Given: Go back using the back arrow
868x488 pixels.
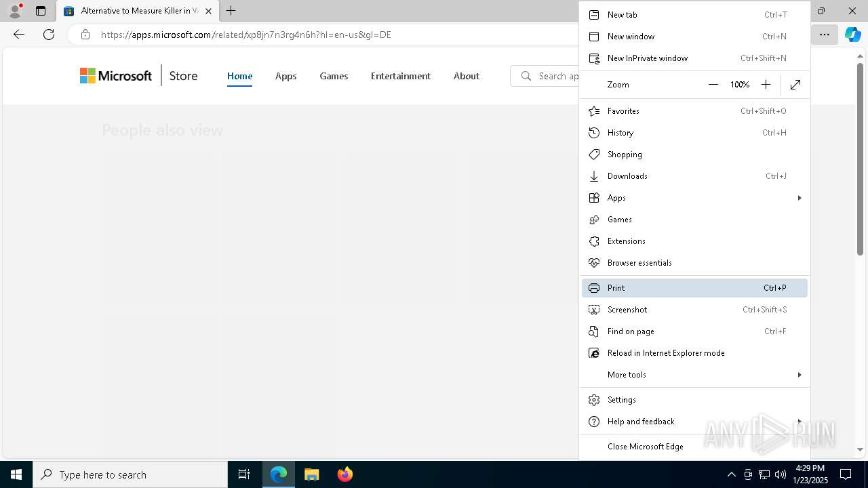Looking at the screenshot, I should coord(19,35).
